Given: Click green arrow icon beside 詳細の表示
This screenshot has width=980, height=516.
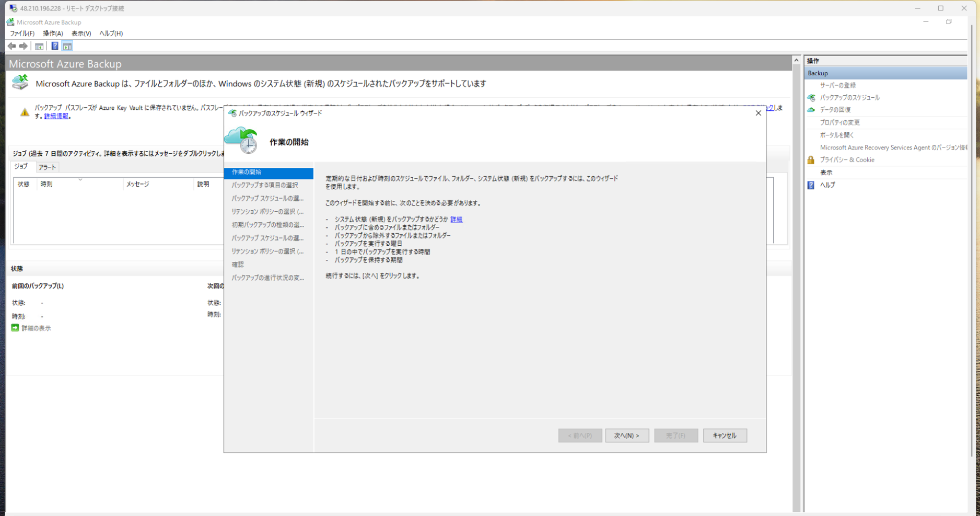Looking at the screenshot, I should (x=15, y=328).
